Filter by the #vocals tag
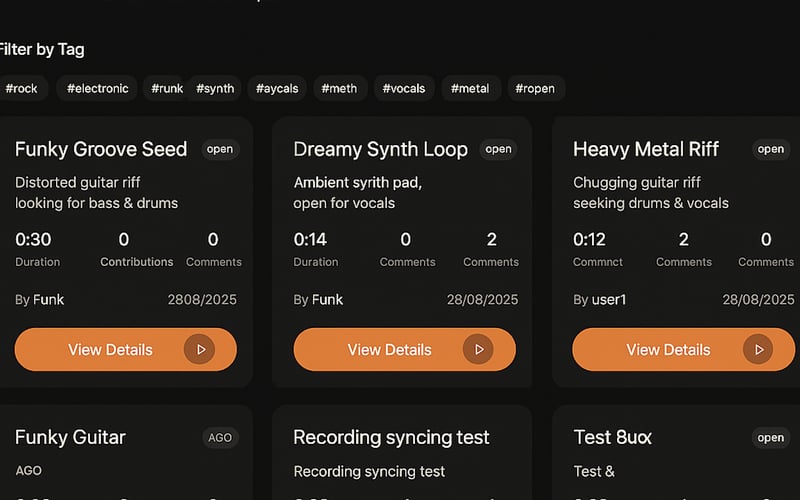The height and width of the screenshot is (500, 800). (404, 88)
